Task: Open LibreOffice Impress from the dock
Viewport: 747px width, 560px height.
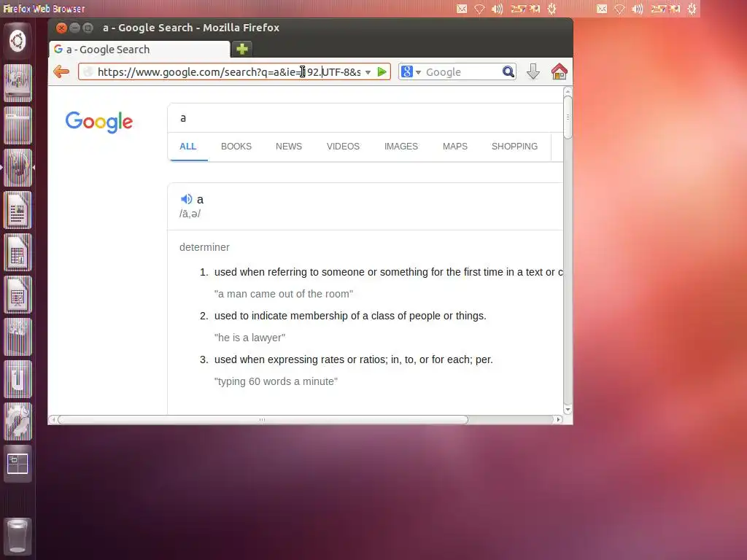Action: [18, 295]
